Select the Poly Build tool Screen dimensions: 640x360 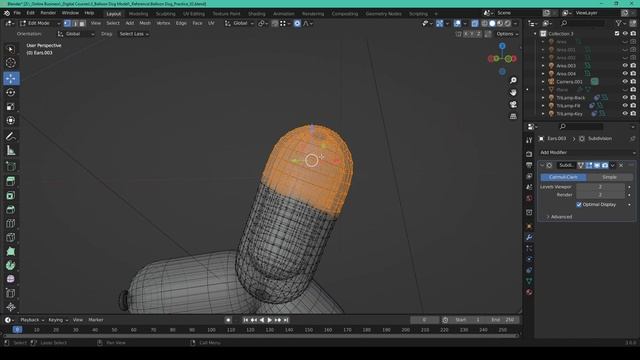(11, 251)
